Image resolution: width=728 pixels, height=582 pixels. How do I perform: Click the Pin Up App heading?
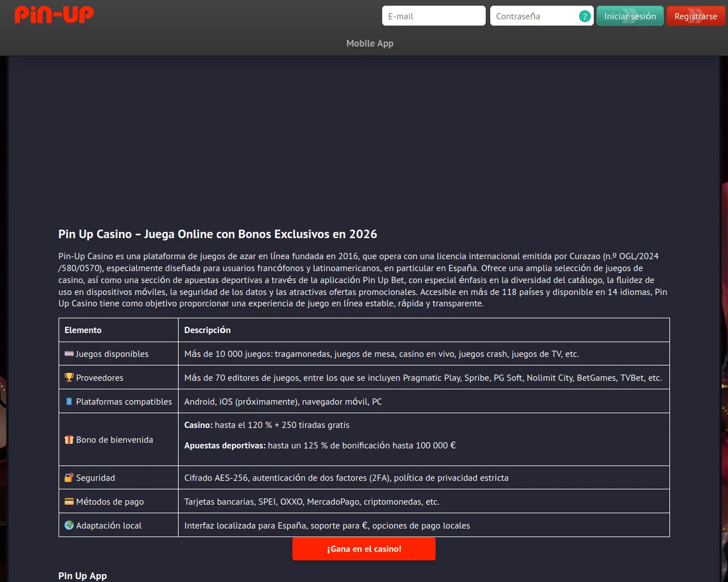coord(82,576)
